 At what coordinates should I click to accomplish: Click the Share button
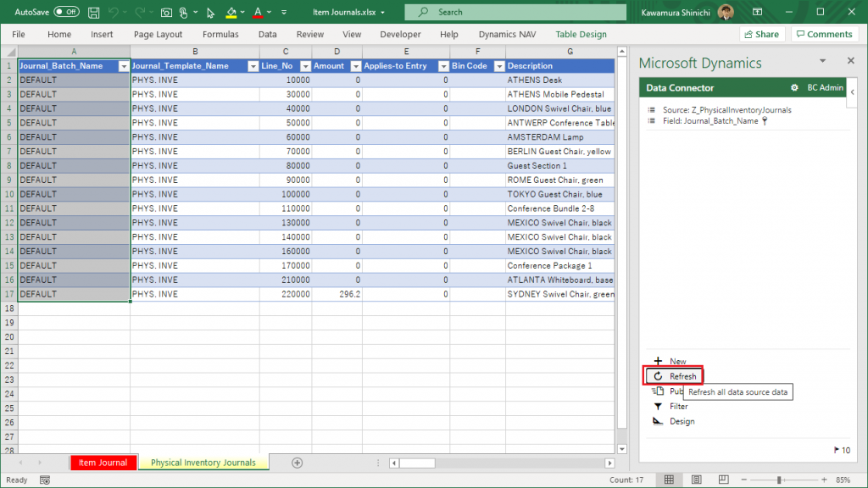(762, 34)
